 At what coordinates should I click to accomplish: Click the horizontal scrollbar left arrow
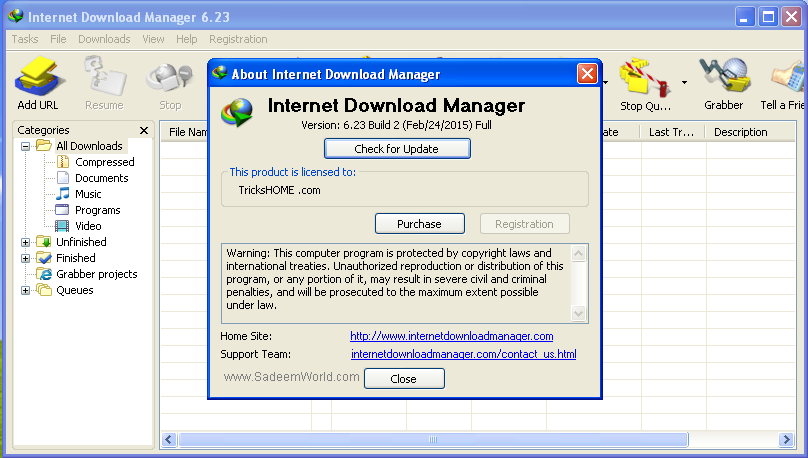(169, 439)
